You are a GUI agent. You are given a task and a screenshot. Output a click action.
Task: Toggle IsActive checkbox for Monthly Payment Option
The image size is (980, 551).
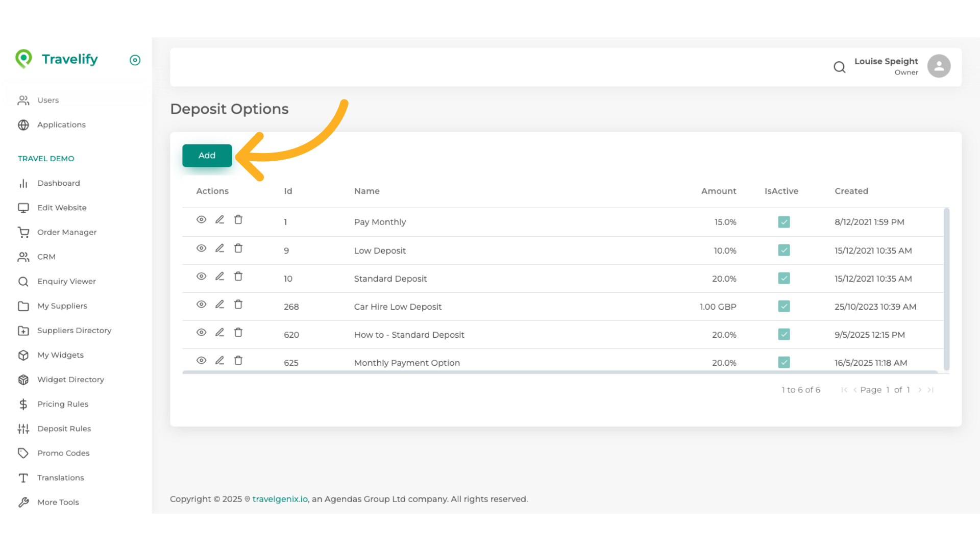(x=784, y=363)
